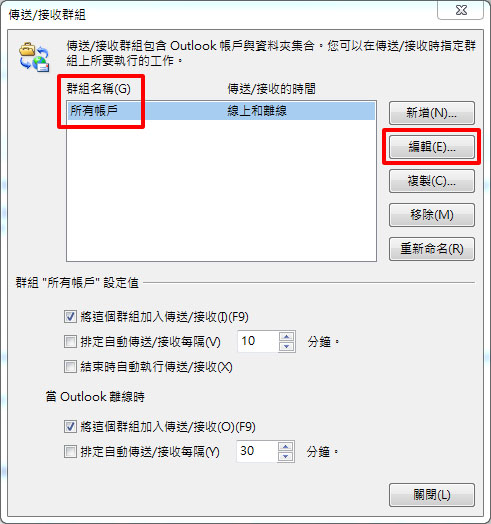
Task: Select the 所有帳戶 group row
Action: pyautogui.click(x=221, y=111)
